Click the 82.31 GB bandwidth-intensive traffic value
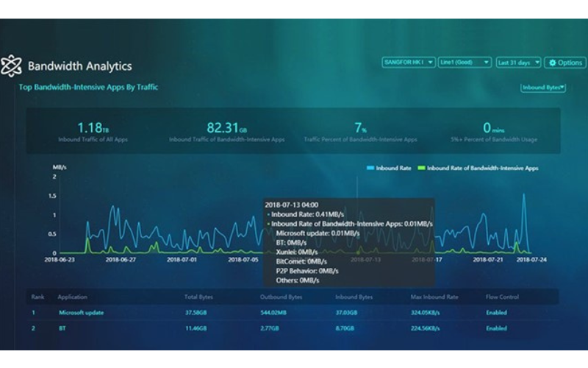This screenshot has width=588, height=368. click(x=227, y=128)
